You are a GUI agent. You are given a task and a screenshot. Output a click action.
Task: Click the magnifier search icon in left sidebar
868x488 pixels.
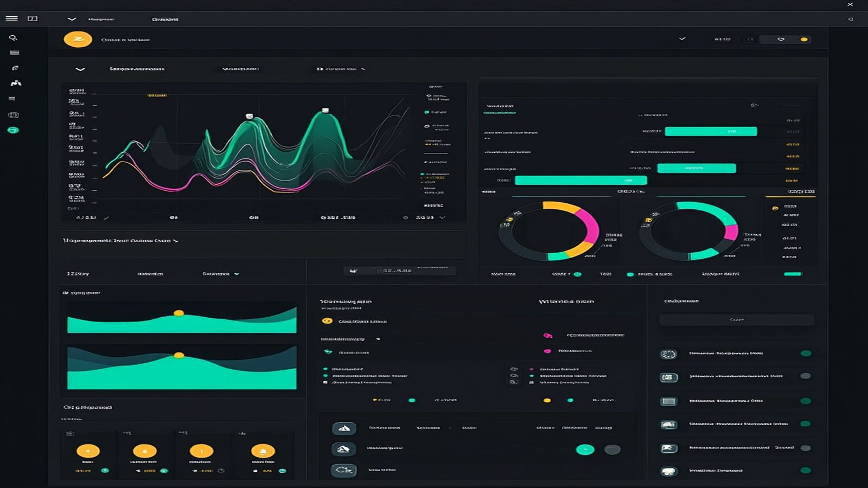tap(13, 38)
